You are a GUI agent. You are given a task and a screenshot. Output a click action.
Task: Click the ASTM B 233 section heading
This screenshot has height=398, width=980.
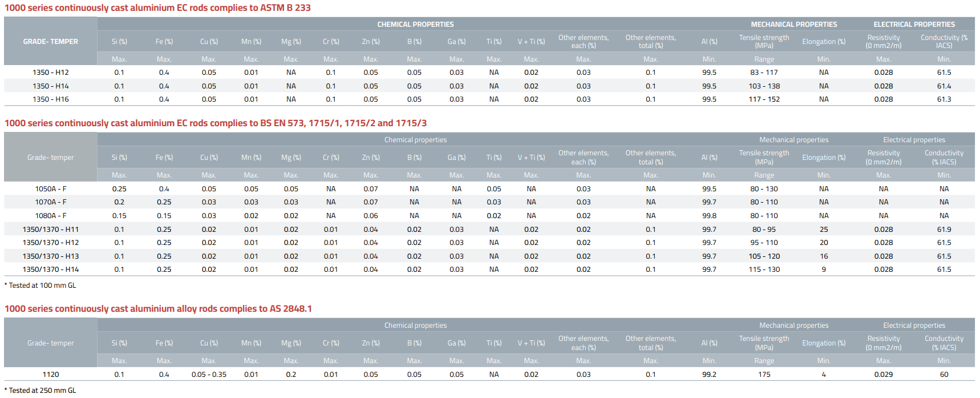pyautogui.click(x=157, y=8)
